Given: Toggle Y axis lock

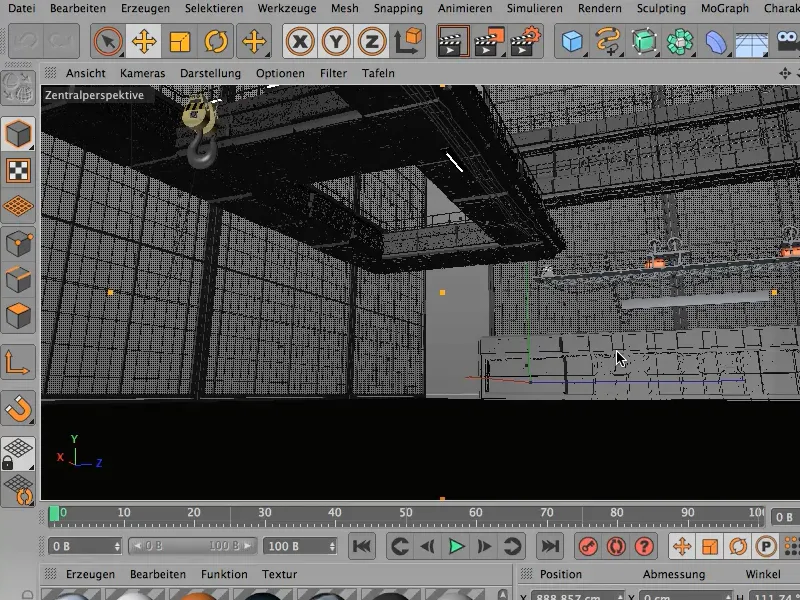Looking at the screenshot, I should [x=336, y=41].
